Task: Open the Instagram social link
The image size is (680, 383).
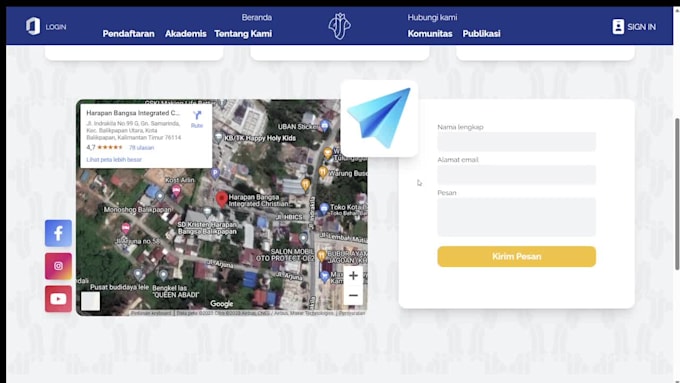Action: (x=58, y=266)
